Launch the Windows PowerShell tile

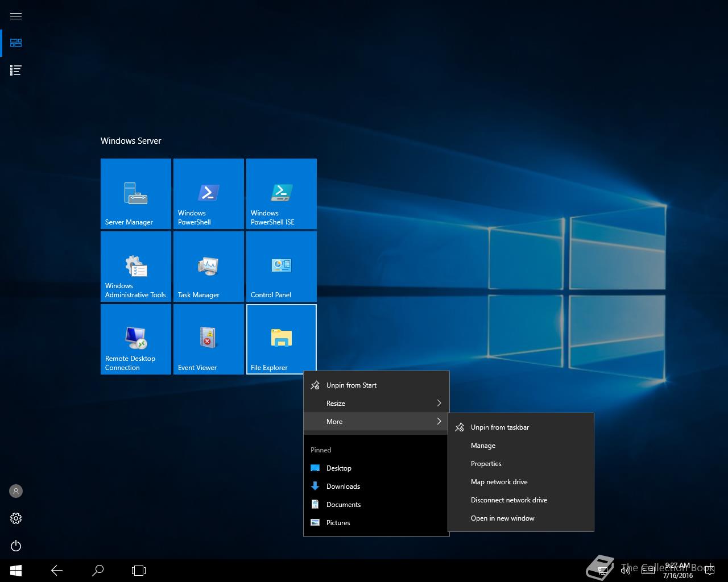coord(209,194)
